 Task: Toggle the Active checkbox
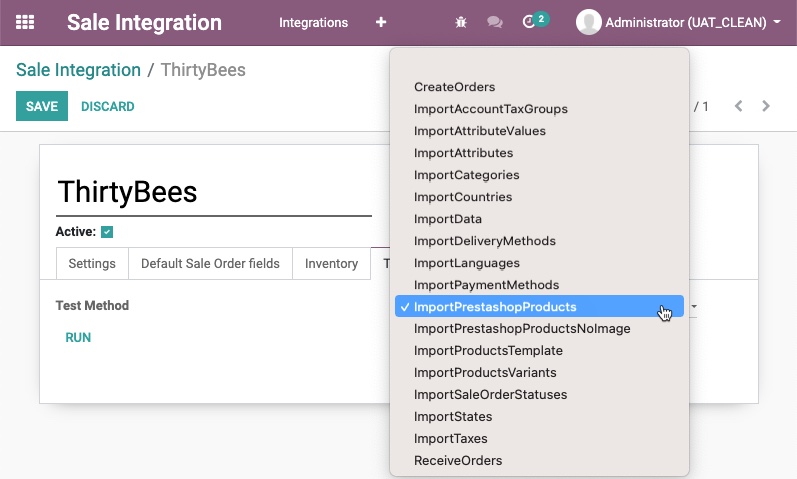tap(107, 232)
